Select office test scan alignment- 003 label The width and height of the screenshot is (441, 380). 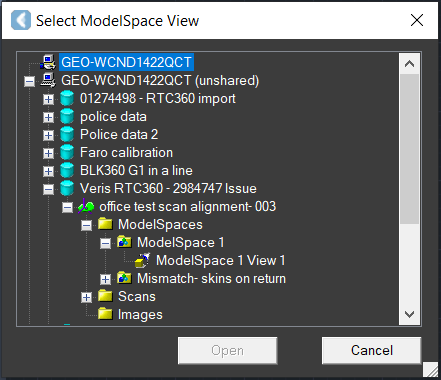pos(188,206)
